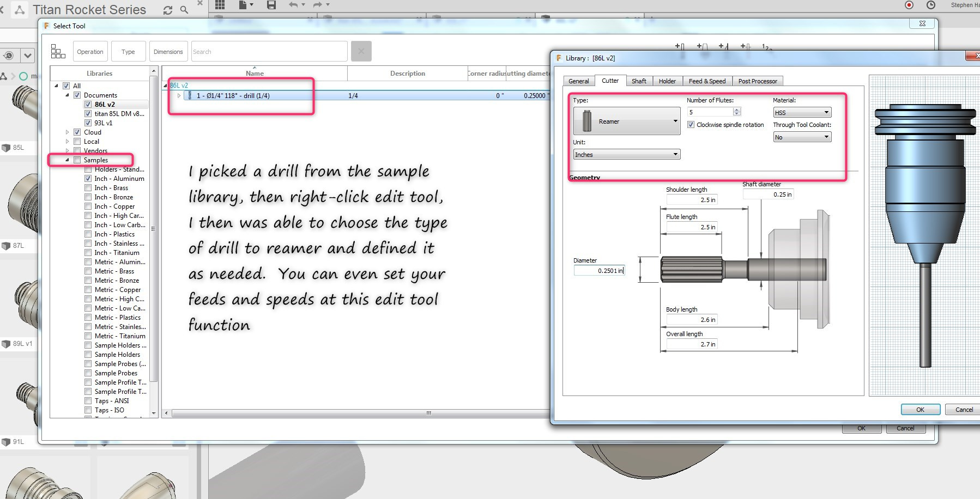Expand the Local tree node
Screen dimensions: 980x499
pos(68,142)
